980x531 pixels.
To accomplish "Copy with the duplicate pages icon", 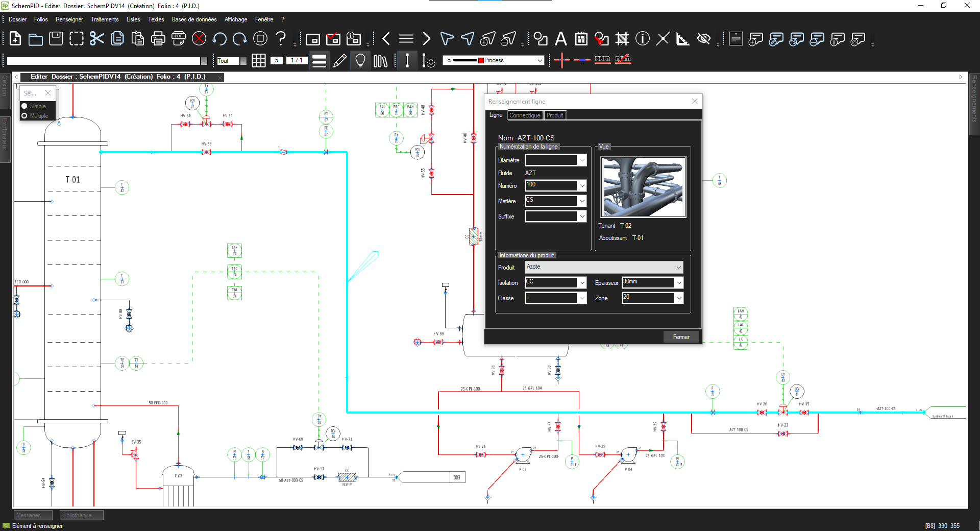I will click(117, 38).
